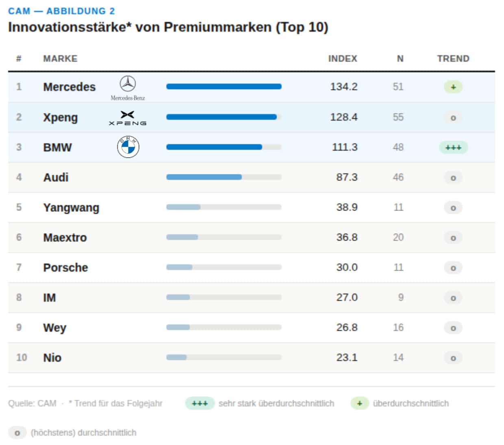Click the neutral trend badge for Nio

coord(453,358)
